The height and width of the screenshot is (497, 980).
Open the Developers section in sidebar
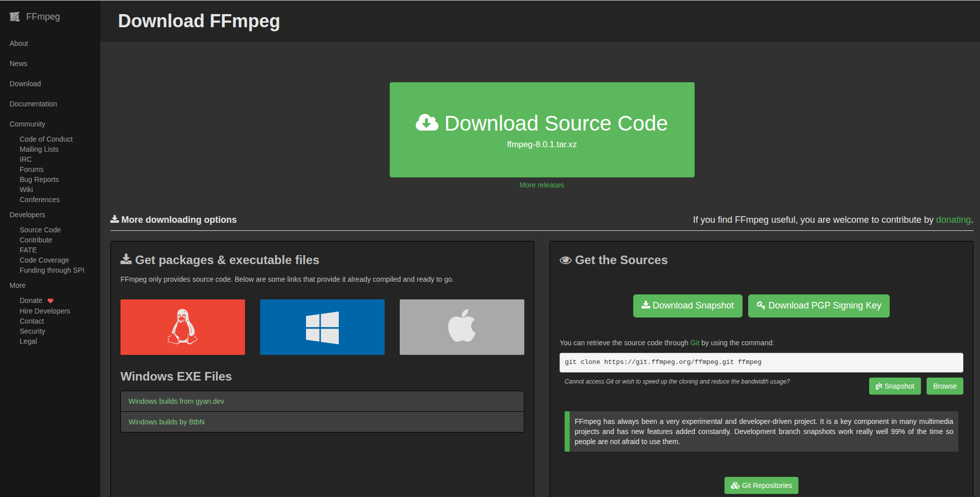coord(27,215)
